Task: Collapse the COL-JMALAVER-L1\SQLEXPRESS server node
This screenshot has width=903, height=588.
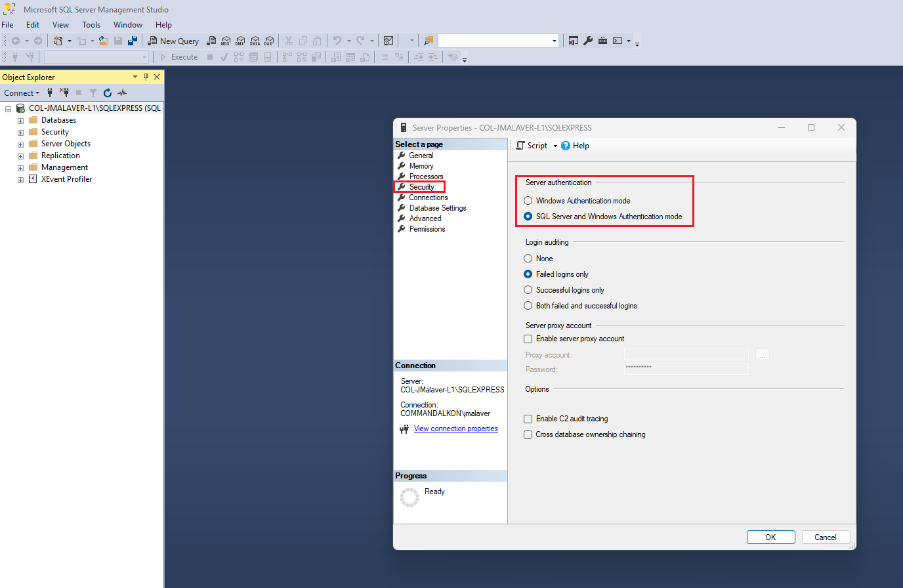Action: point(8,109)
